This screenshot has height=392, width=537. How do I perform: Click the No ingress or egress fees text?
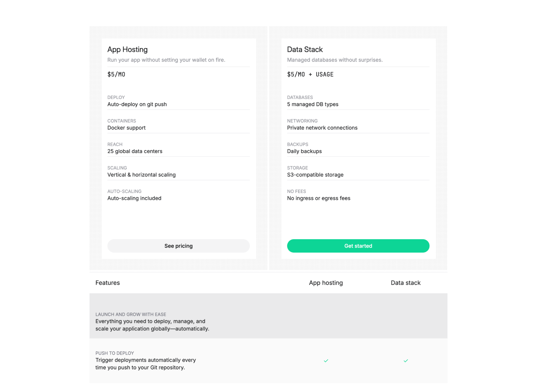(319, 198)
